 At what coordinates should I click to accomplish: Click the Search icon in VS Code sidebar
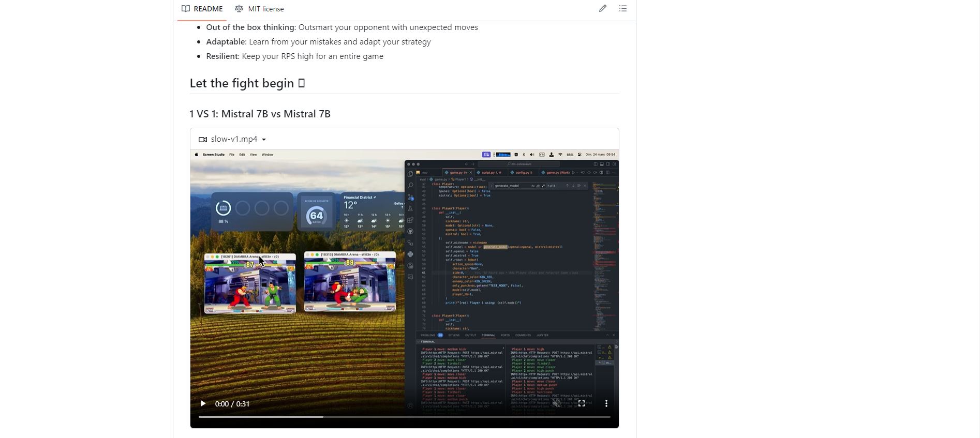410,185
